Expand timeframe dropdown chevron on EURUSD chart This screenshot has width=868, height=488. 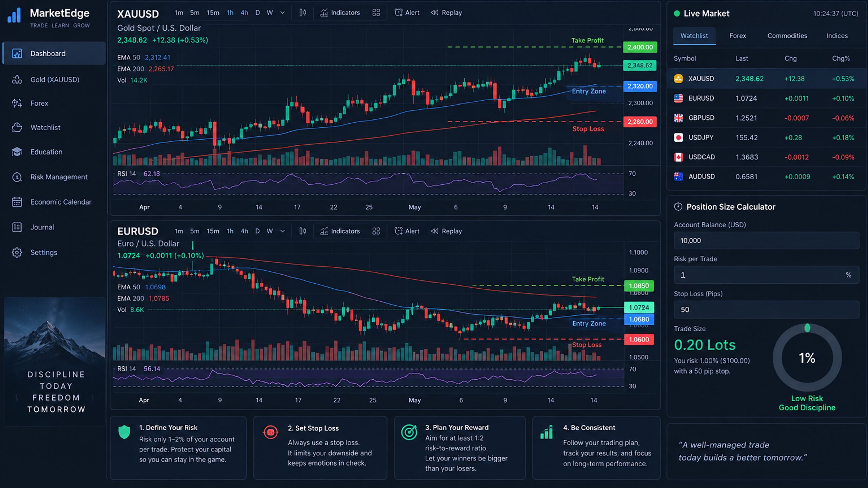[x=282, y=231]
